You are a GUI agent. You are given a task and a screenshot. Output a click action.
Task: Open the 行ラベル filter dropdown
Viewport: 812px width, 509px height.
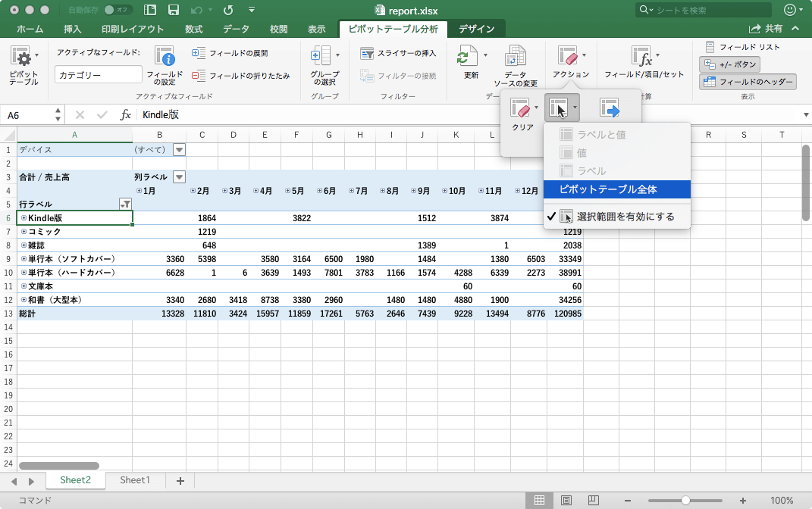pos(125,205)
